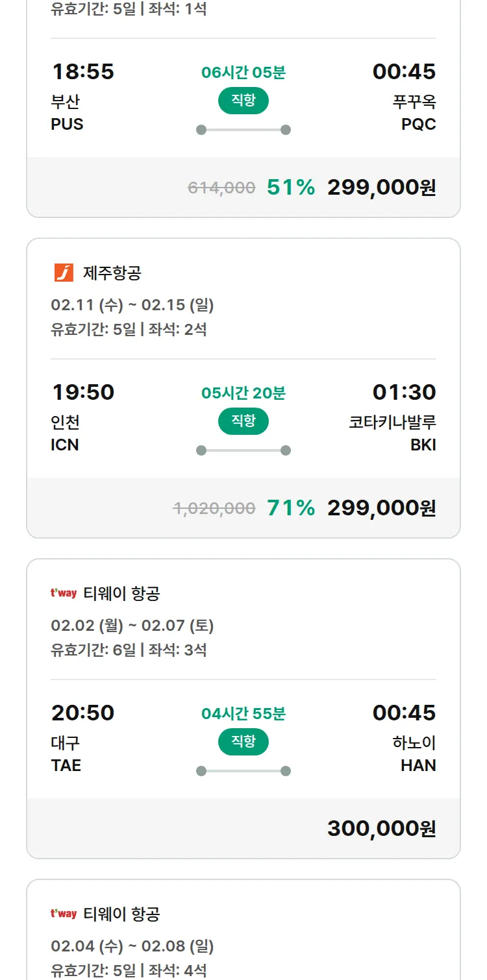487x980 pixels.
Task: Tap the 푸꾸옥 destination name
Action: pos(414,102)
